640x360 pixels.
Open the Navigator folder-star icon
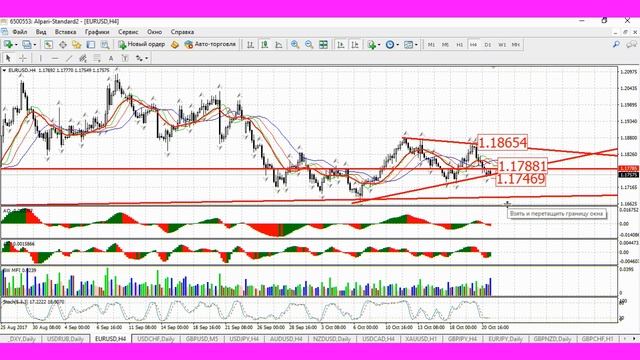pos(76,44)
